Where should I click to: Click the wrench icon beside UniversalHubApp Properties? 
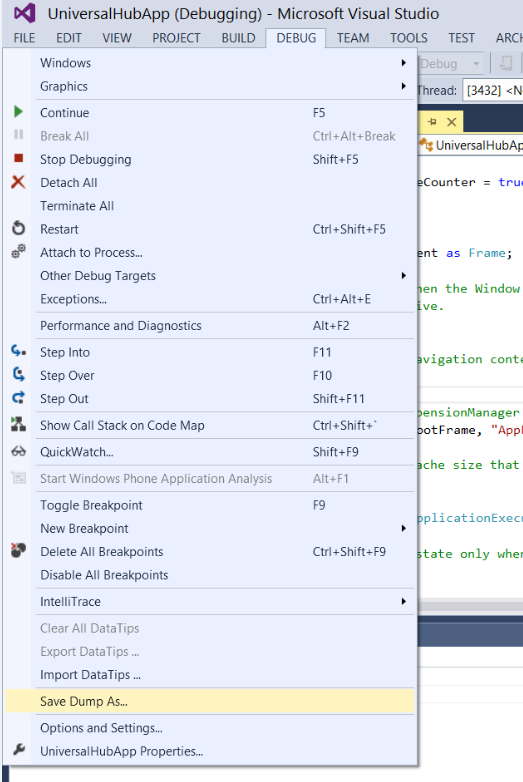(x=19, y=750)
